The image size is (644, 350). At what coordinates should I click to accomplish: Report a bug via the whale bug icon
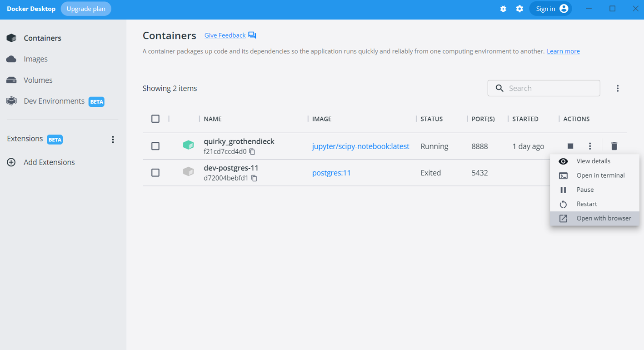click(503, 9)
